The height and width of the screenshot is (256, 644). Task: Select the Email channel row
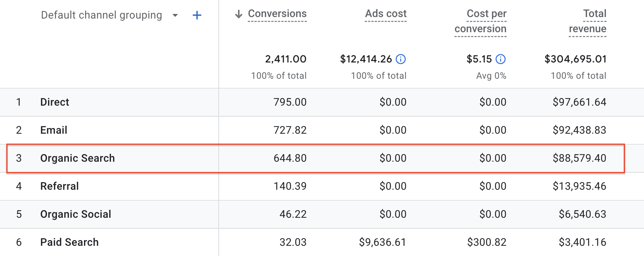point(54,130)
